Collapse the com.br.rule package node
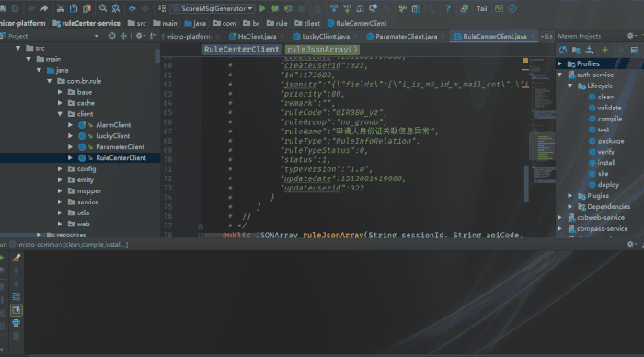This screenshot has height=357, width=644. 50,81
